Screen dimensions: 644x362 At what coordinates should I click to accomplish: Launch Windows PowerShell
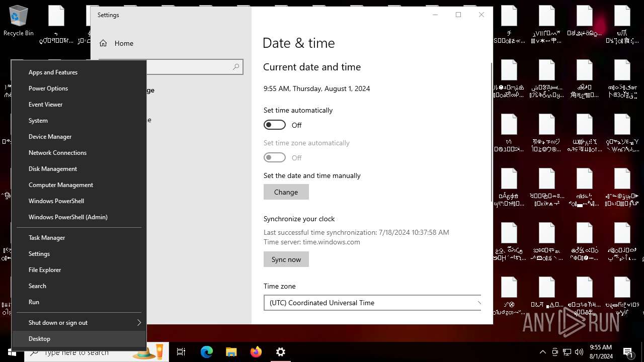(79, 201)
